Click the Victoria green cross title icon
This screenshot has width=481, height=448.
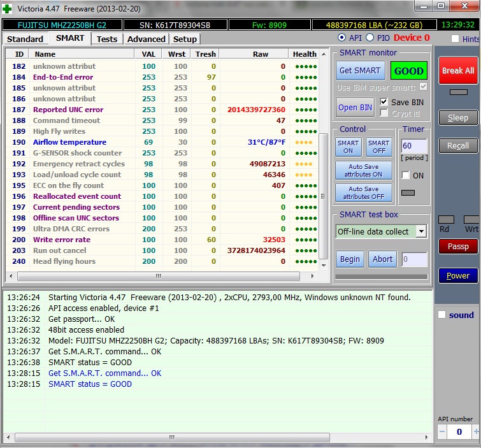(6, 7)
